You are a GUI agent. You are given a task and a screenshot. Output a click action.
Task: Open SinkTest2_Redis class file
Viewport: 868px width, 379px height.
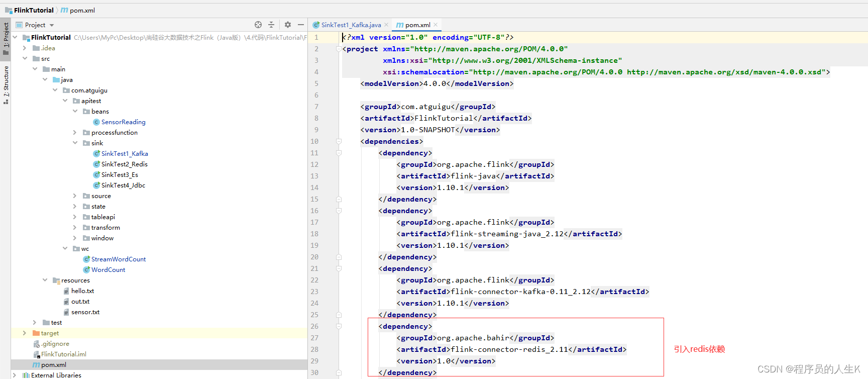(x=124, y=164)
